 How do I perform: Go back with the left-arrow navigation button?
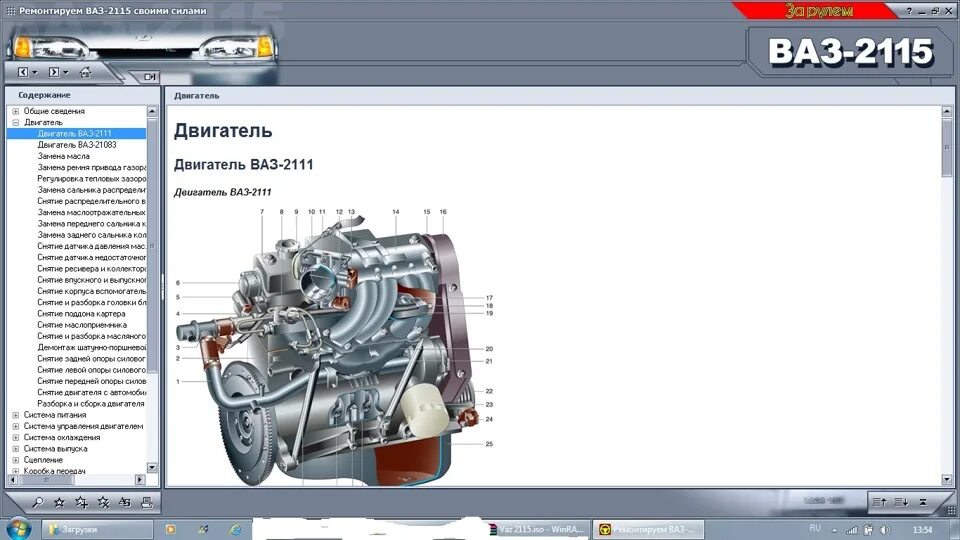[x=23, y=72]
